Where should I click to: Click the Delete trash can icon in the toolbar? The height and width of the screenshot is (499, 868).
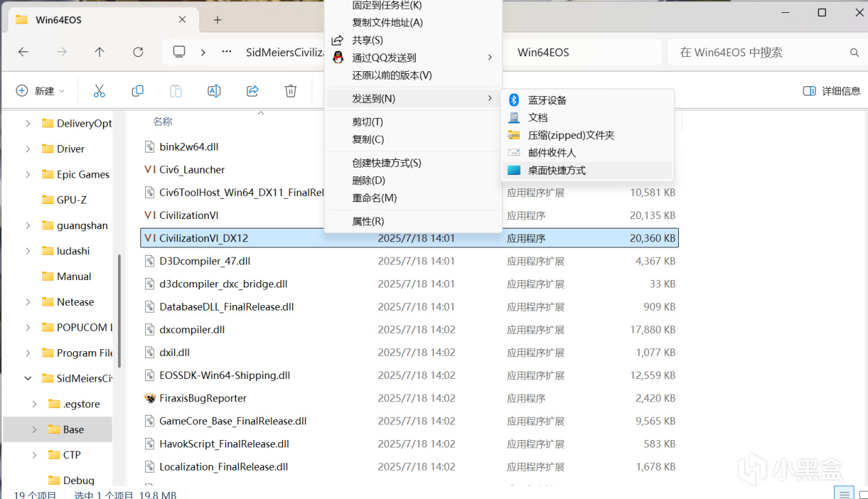coord(291,91)
